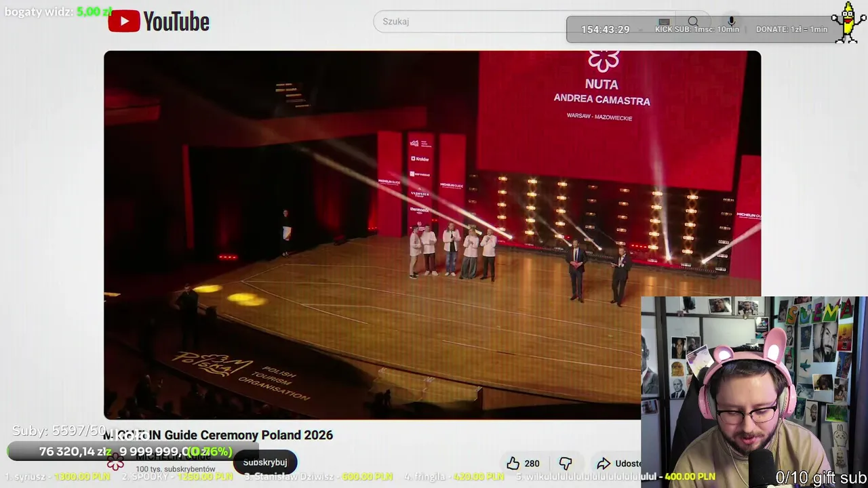Run the search via magnifier icon
The height and width of the screenshot is (488, 868).
click(x=693, y=22)
